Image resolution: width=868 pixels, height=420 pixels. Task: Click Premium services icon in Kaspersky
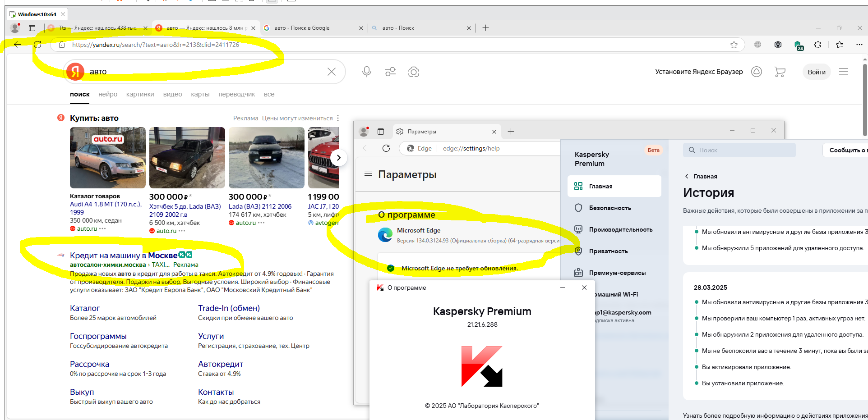coord(578,273)
